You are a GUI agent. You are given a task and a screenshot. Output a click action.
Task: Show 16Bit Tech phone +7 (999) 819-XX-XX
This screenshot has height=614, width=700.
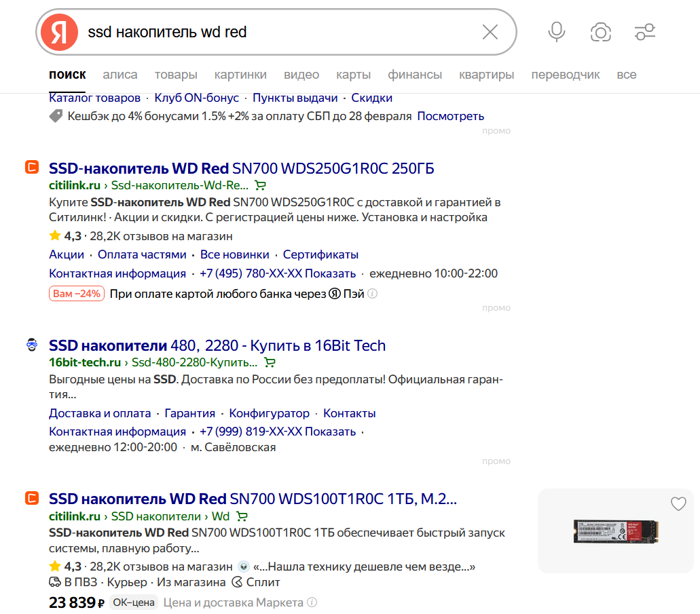pos(278,431)
